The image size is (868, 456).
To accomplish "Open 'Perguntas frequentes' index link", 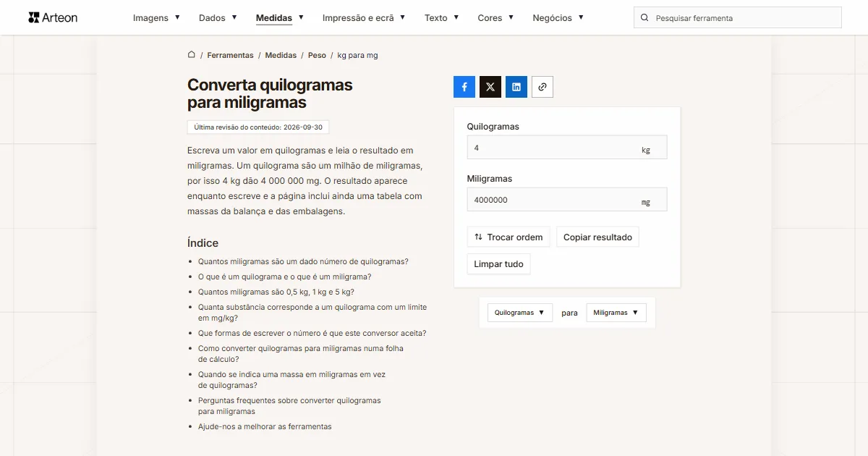I will (x=289, y=405).
